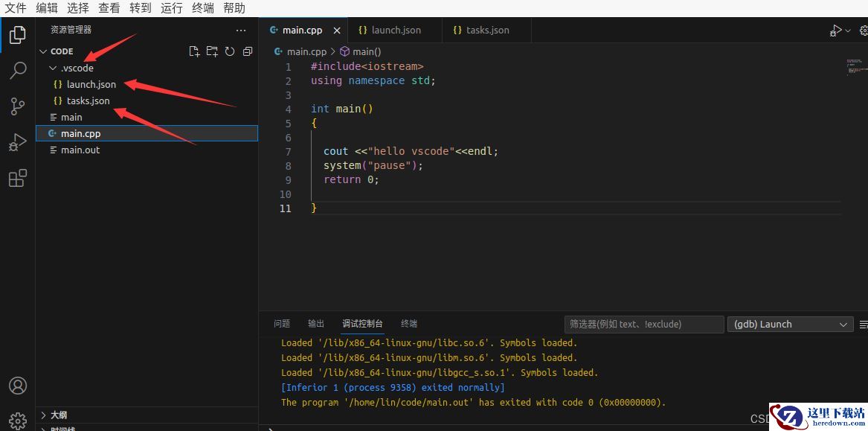Collapse the .vscode folder

(53, 68)
